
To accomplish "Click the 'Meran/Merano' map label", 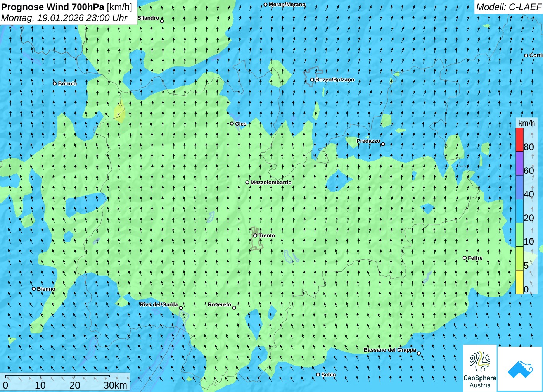I will pyautogui.click(x=287, y=5).
